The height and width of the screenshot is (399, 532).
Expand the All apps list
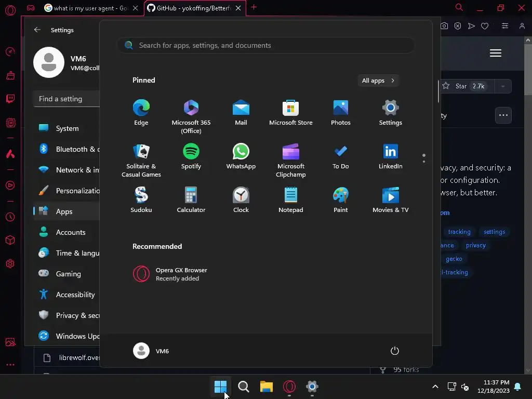(378, 81)
